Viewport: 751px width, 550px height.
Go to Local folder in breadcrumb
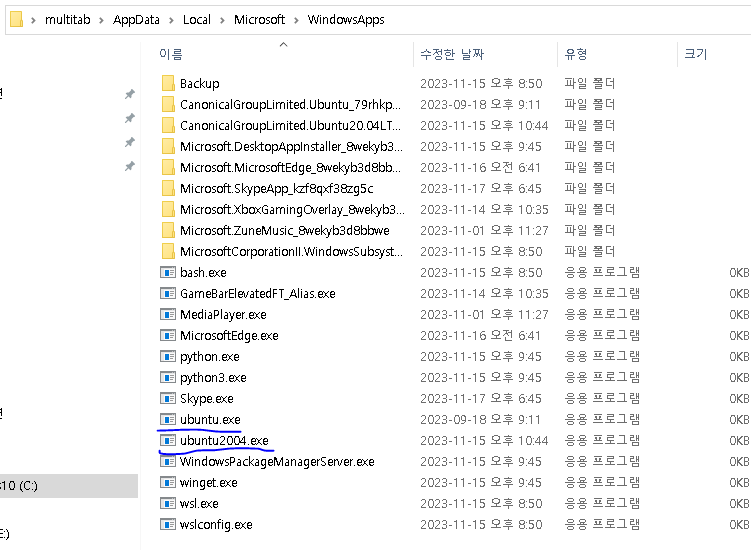click(x=196, y=20)
